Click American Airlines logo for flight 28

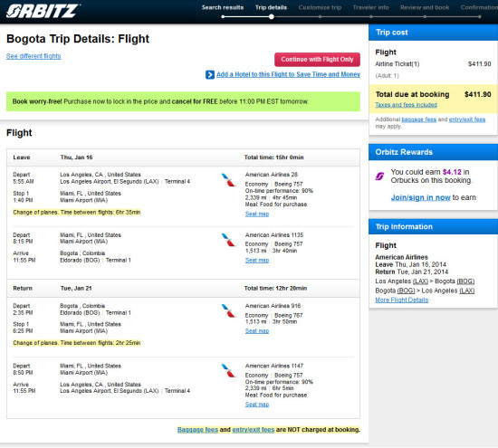click(x=228, y=179)
